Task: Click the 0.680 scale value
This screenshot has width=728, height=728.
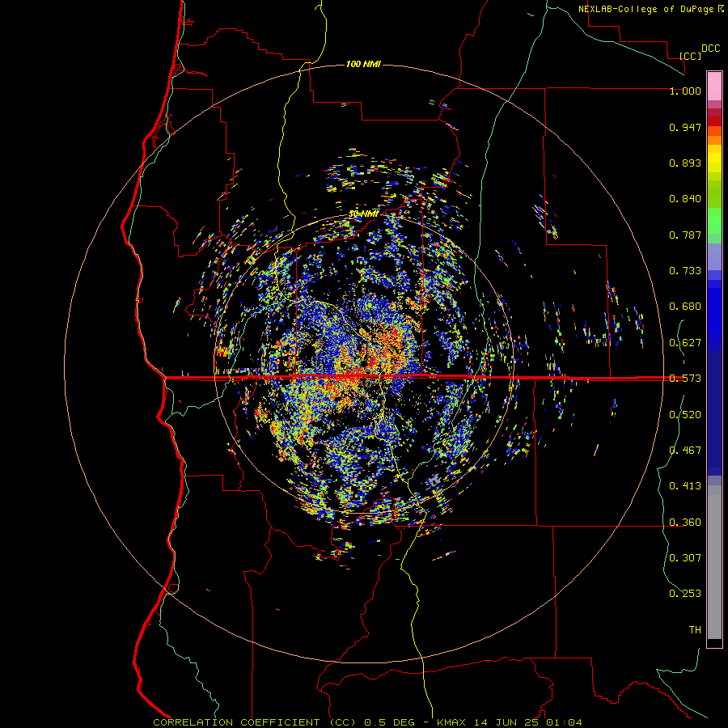Action: pyautogui.click(x=685, y=307)
